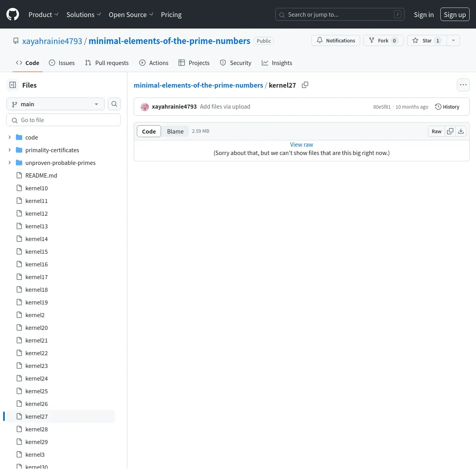Open the Add files via upload commit message
The image size is (476, 469).
(225, 107)
